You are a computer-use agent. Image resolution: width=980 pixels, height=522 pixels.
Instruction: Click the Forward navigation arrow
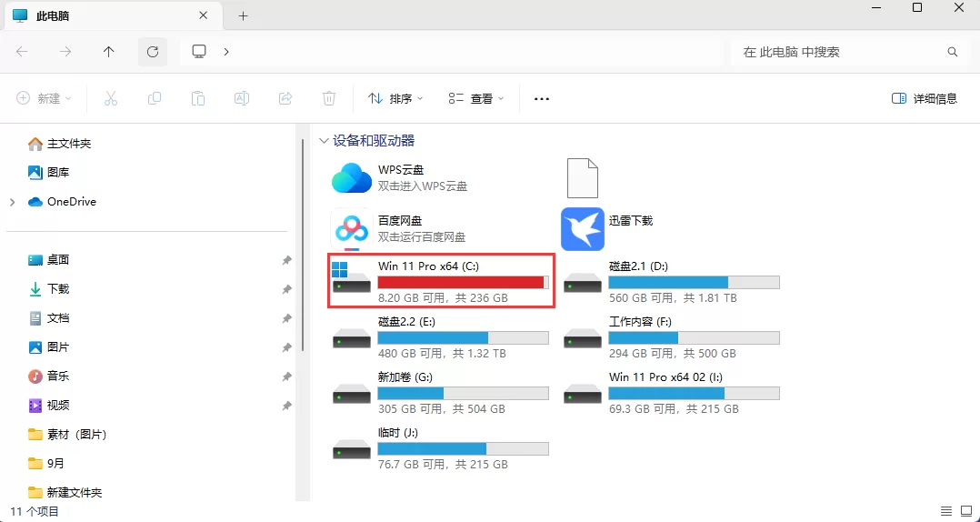click(65, 52)
